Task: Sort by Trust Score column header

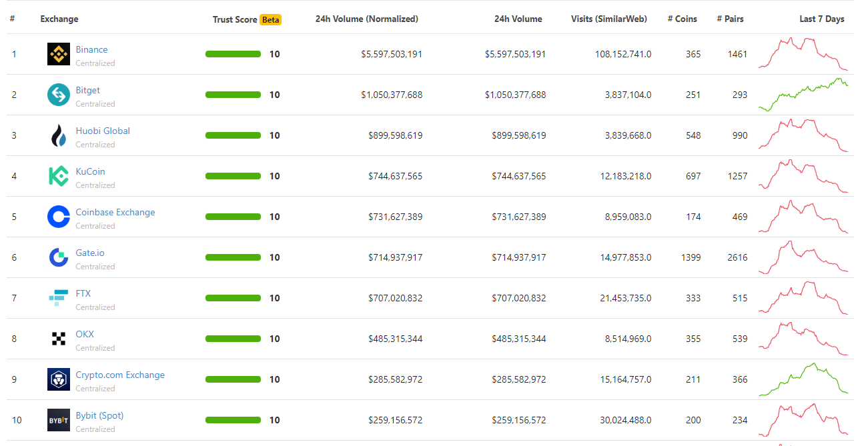Action: click(234, 19)
